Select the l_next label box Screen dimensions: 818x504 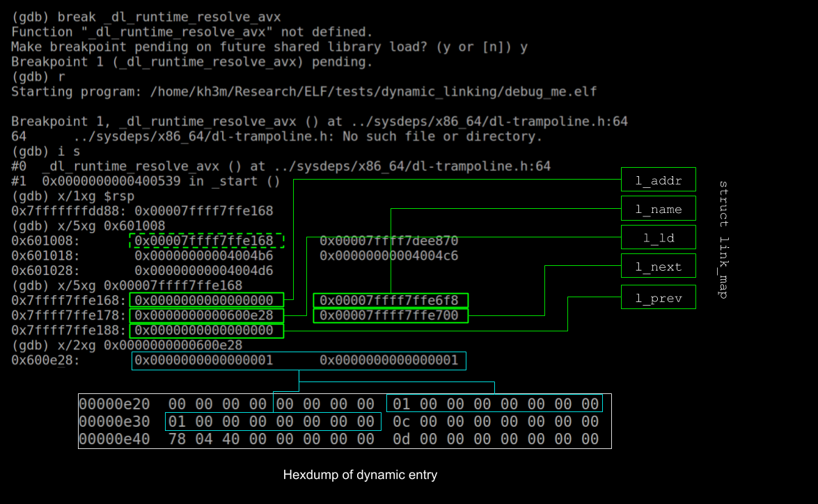coord(658,266)
